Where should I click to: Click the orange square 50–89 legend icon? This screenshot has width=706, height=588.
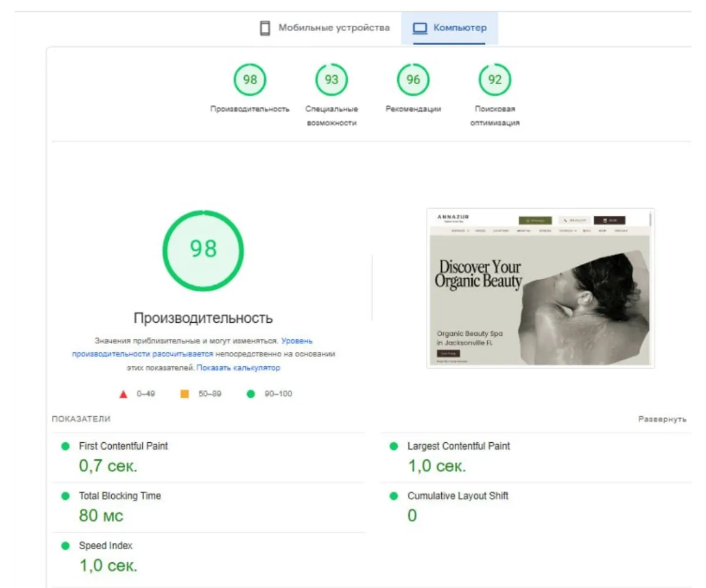pos(185,394)
